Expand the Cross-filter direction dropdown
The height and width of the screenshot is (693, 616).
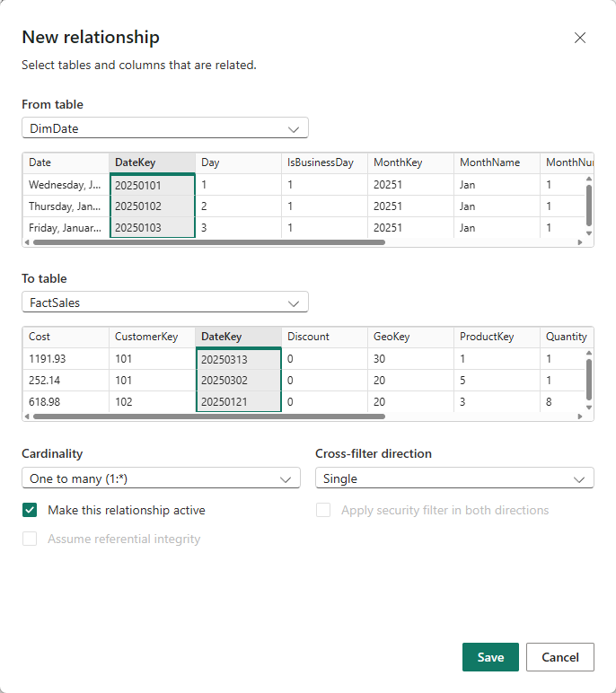point(454,478)
